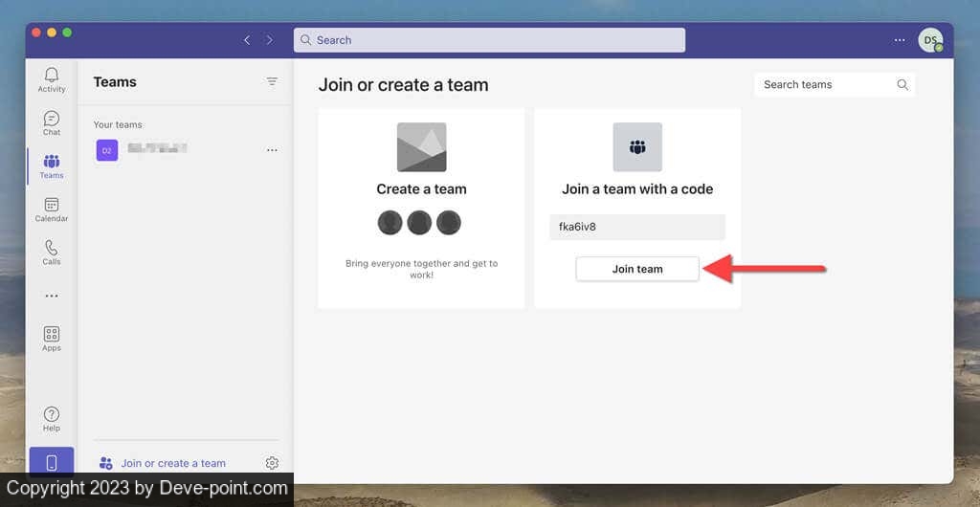Open Chat in the sidebar
The width and height of the screenshot is (980, 507).
tap(52, 122)
